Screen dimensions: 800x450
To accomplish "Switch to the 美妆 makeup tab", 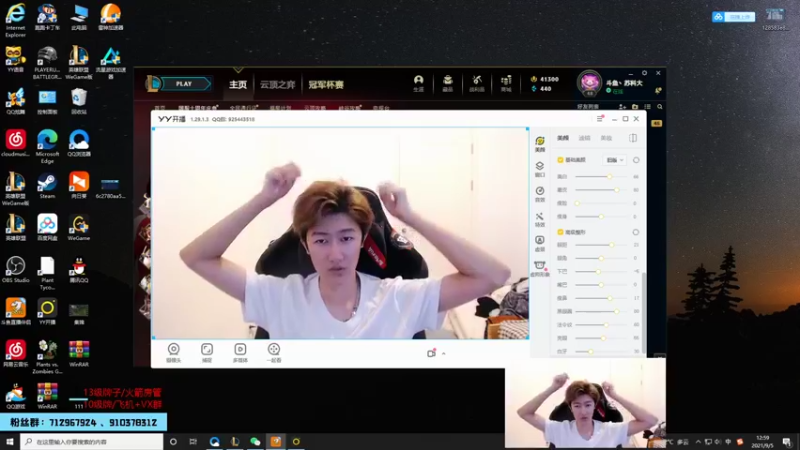I will click(x=606, y=138).
